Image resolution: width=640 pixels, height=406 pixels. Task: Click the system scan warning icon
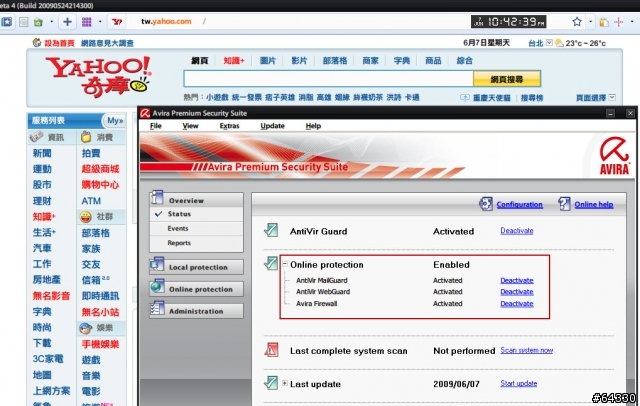pyautogui.click(x=271, y=350)
